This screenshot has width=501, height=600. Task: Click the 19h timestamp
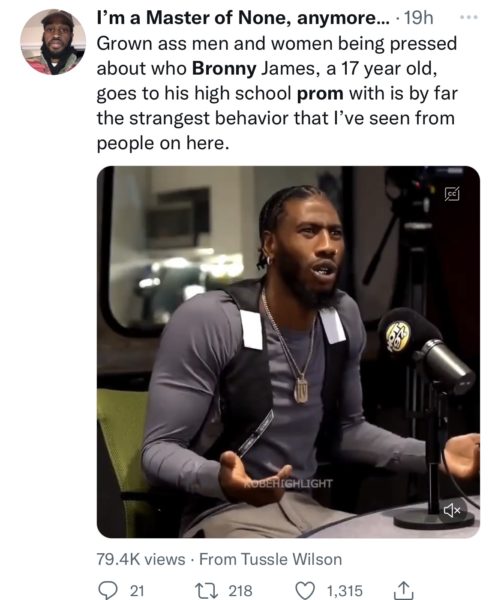(x=418, y=18)
